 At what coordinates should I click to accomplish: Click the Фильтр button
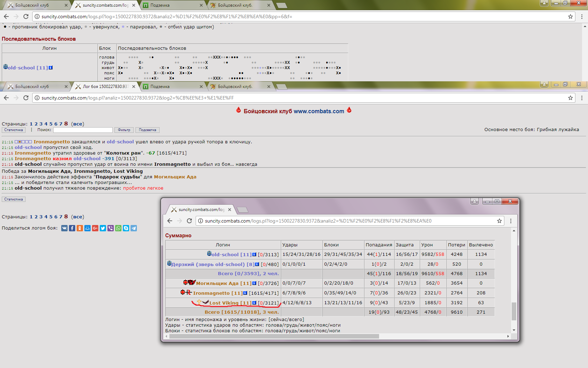pos(124,130)
